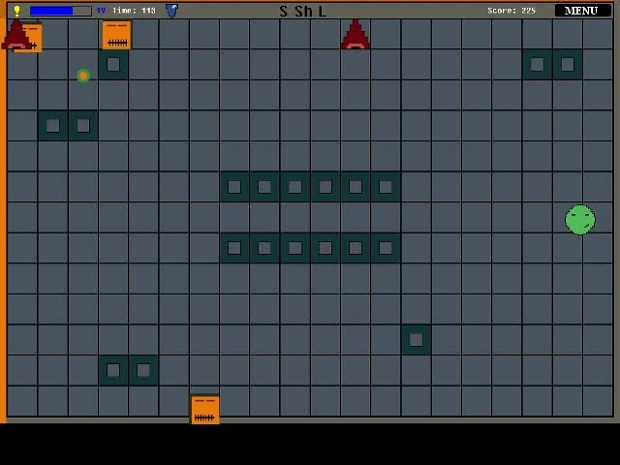The width and height of the screenshot is (620, 465).
Task: Click the orange crate at the top row
Action: coord(117,35)
